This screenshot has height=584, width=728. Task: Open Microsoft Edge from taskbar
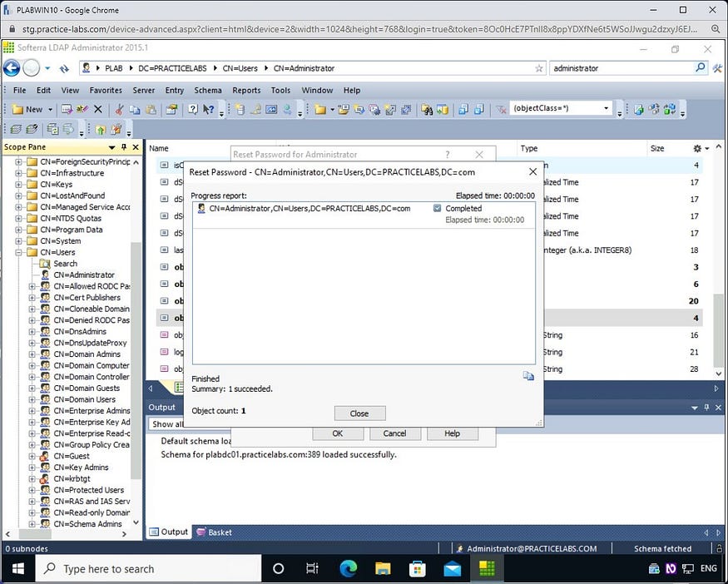(349, 569)
